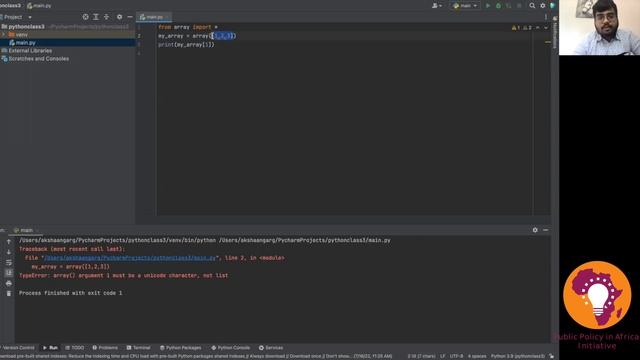Open Services tool window
The image size is (640, 360).
(x=271, y=348)
